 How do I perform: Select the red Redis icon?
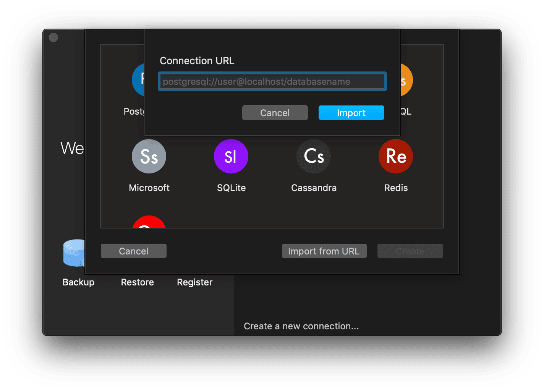click(396, 156)
